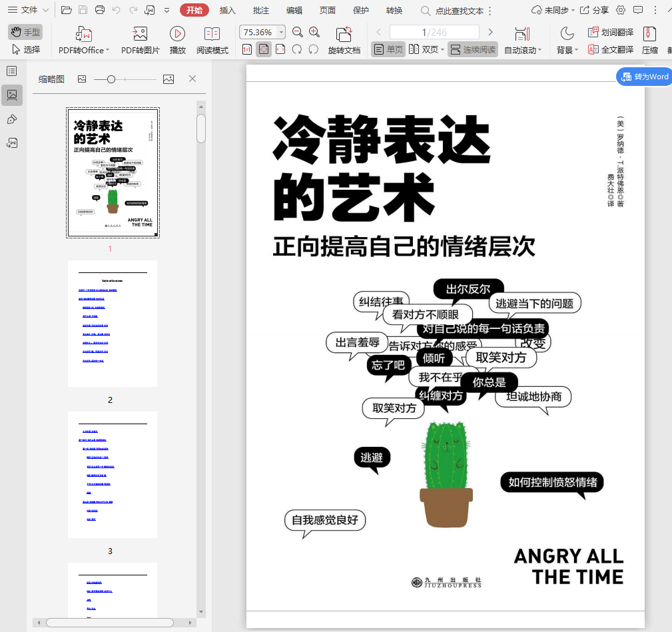Click the smaller thumbnail size icon
672x632 pixels.
(x=82, y=79)
